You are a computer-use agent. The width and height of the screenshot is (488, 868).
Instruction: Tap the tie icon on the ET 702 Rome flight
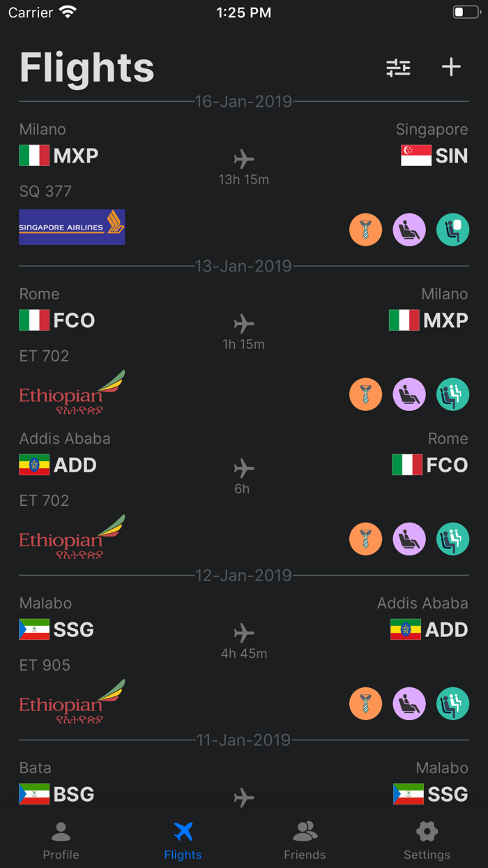[x=366, y=394]
